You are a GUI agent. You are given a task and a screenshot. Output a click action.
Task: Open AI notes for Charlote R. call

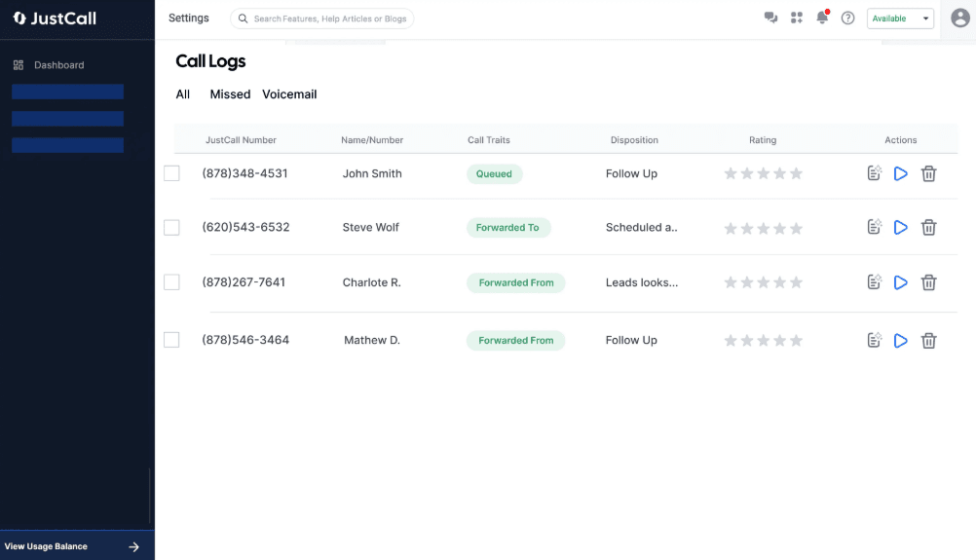875,281
